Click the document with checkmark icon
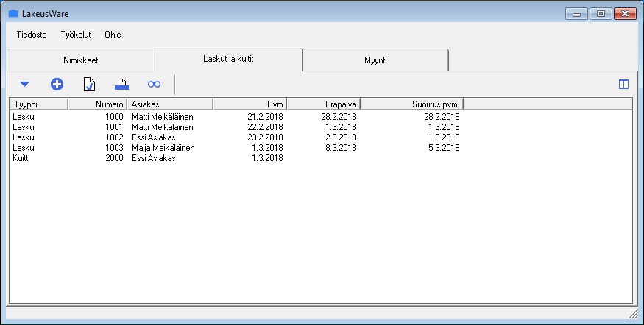The width and height of the screenshot is (644, 325). coord(89,85)
